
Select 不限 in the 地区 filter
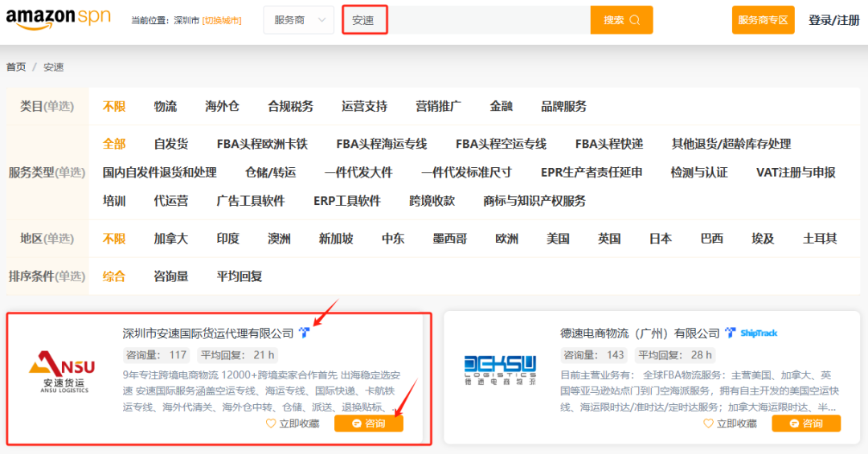point(114,239)
